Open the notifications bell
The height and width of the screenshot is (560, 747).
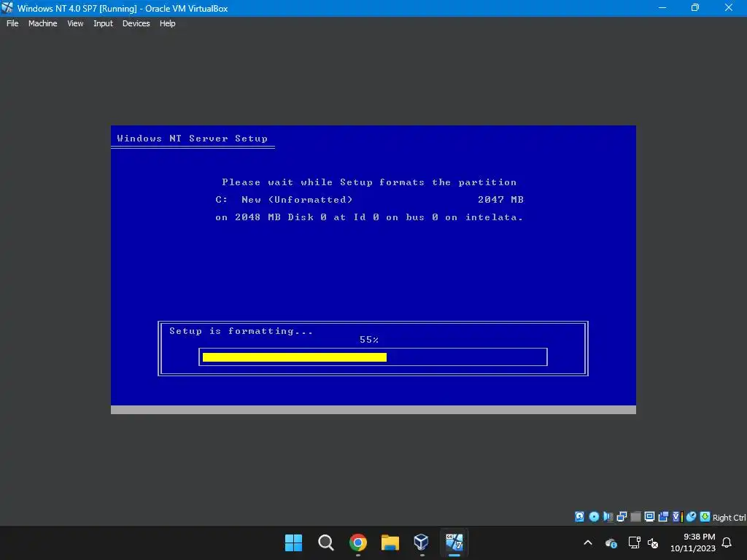[x=727, y=542]
